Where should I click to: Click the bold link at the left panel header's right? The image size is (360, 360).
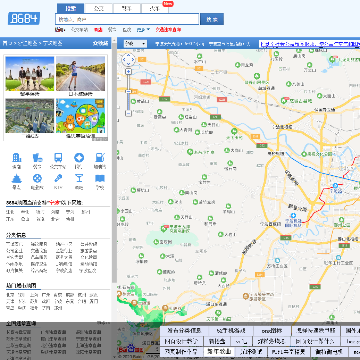[101, 43]
